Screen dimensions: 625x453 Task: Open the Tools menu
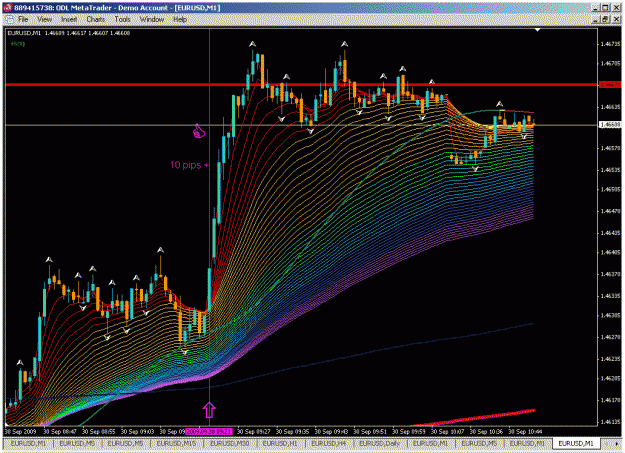pyautogui.click(x=122, y=19)
